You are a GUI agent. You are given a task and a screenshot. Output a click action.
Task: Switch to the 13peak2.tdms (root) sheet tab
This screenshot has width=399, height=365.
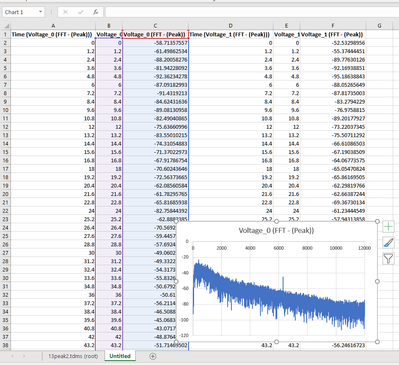coord(73,356)
